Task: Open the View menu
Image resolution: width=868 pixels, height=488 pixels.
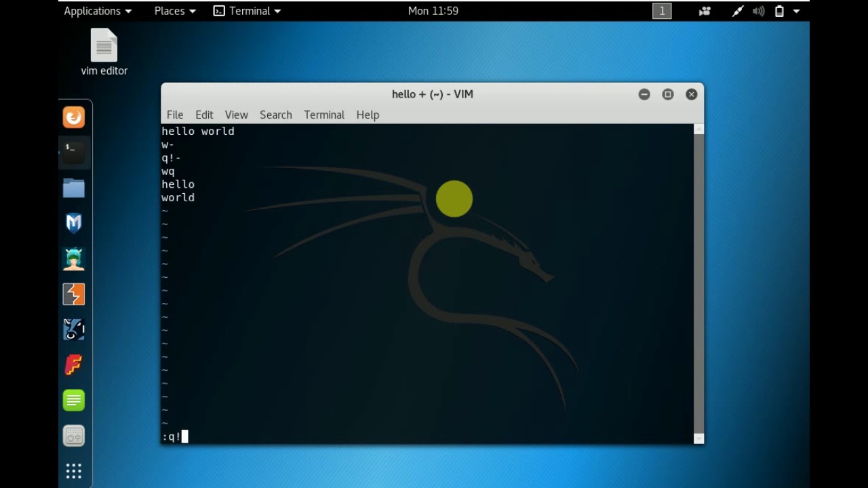Action: pyautogui.click(x=237, y=115)
